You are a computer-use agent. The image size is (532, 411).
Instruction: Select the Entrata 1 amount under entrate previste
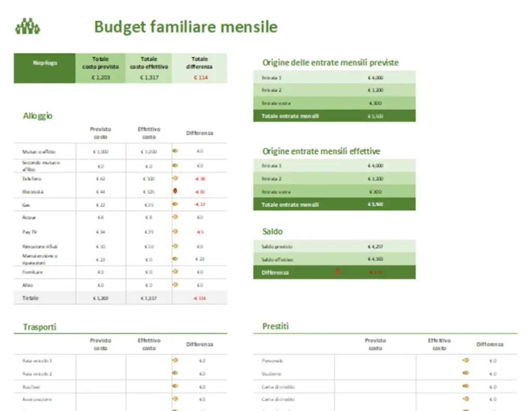375,77
